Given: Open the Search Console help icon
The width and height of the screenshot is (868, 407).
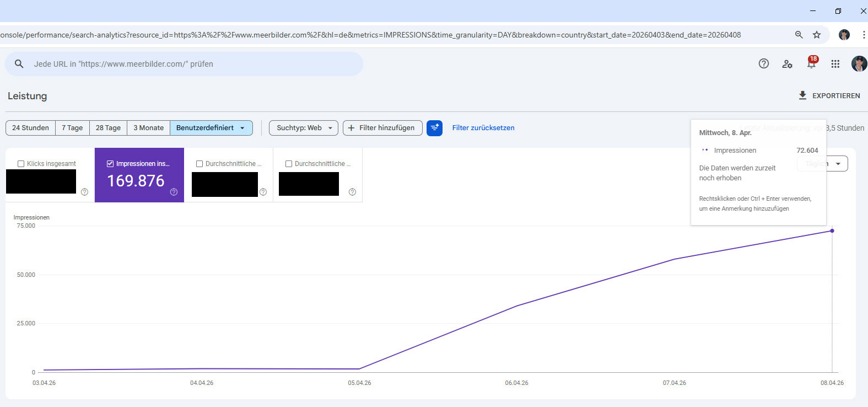Looking at the screenshot, I should (763, 63).
